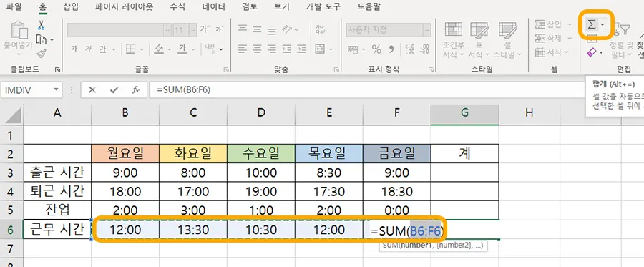Image resolution: width=644 pixels, height=267 pixels.
Task: Click the 계 header cell
Action: tap(465, 153)
